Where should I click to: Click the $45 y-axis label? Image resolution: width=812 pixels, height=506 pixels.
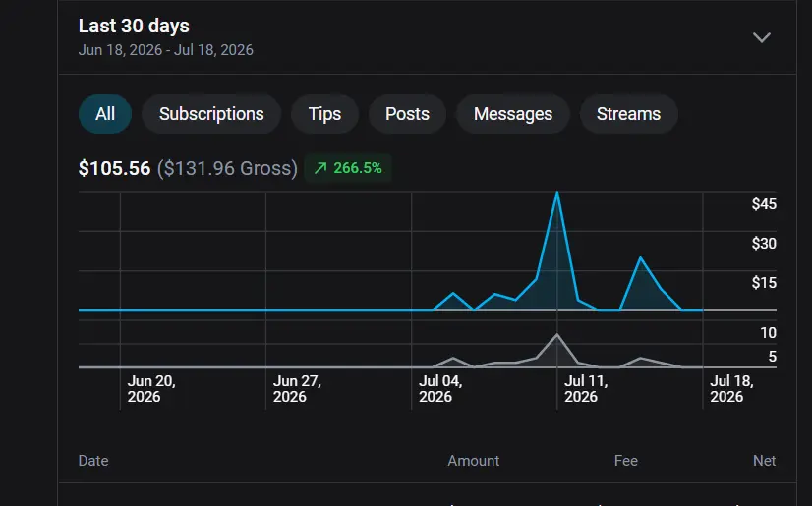point(764,203)
